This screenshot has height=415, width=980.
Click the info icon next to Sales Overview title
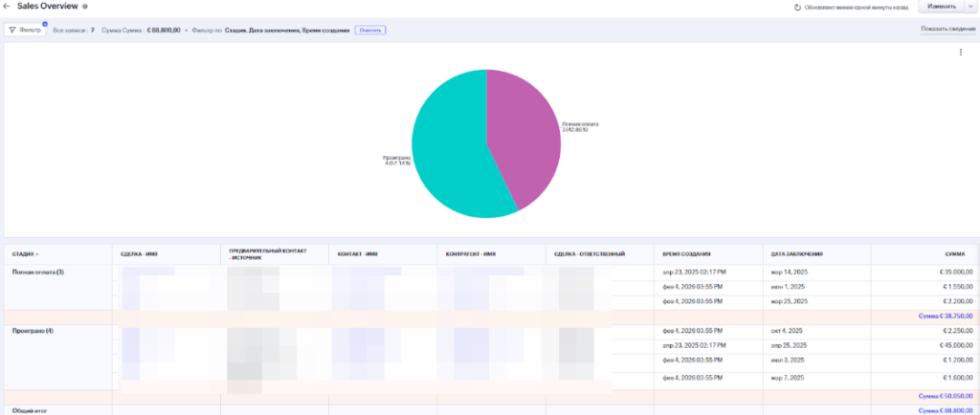(85, 7)
